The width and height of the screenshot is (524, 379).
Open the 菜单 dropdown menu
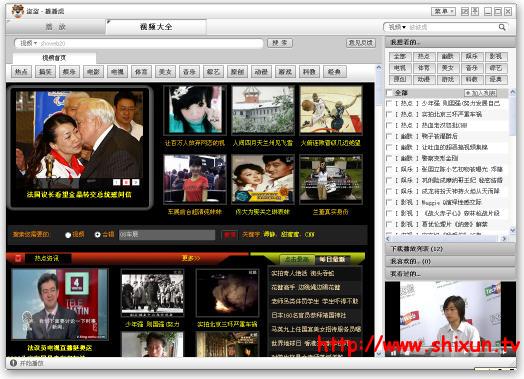[x=443, y=12]
